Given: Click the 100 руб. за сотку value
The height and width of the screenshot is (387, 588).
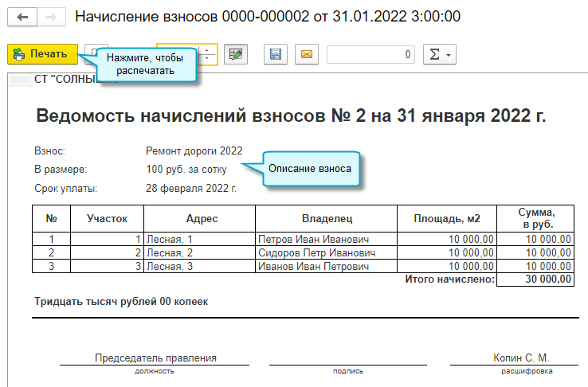Looking at the screenshot, I should pos(186,170).
